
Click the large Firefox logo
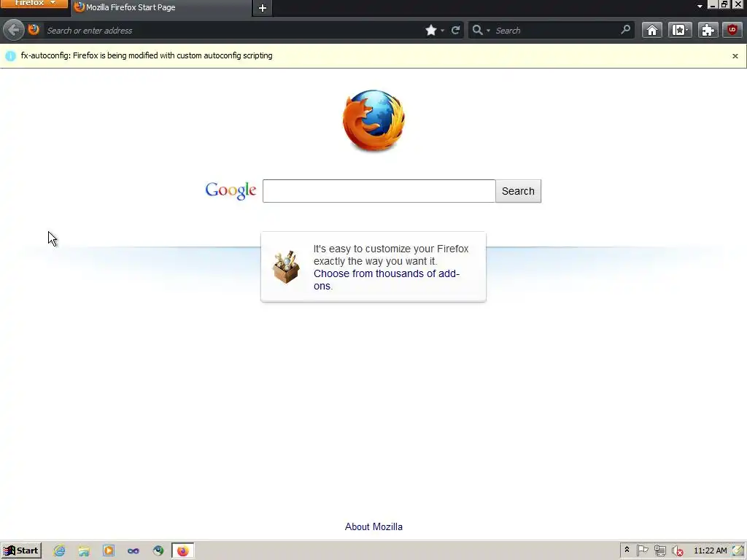point(373,120)
